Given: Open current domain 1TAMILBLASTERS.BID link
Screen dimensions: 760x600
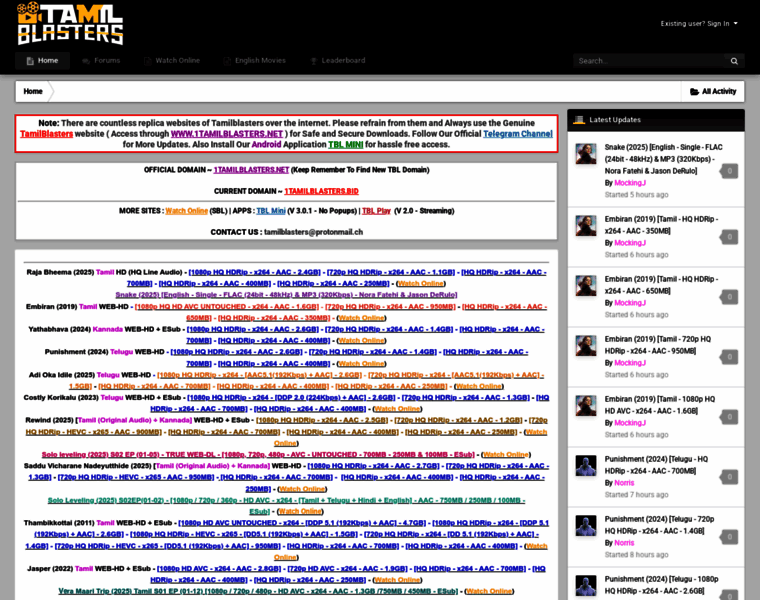Looking at the screenshot, I should point(321,191).
